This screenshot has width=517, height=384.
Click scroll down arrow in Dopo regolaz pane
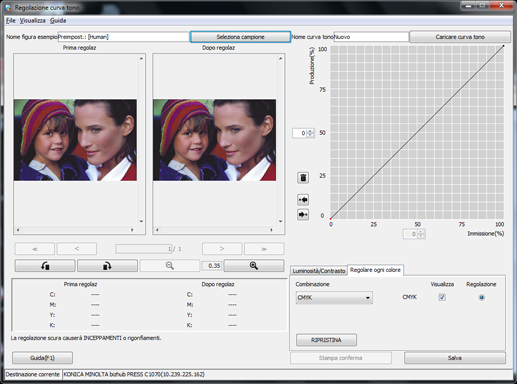coord(280,221)
